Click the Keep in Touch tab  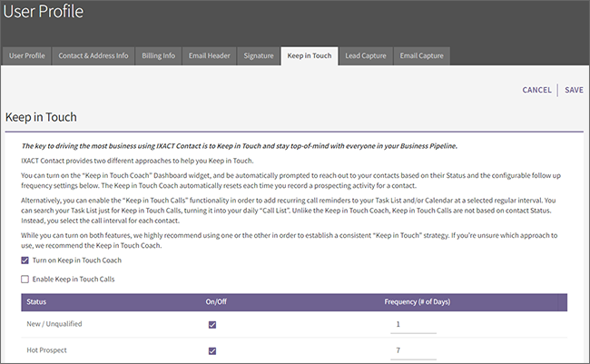(x=310, y=55)
